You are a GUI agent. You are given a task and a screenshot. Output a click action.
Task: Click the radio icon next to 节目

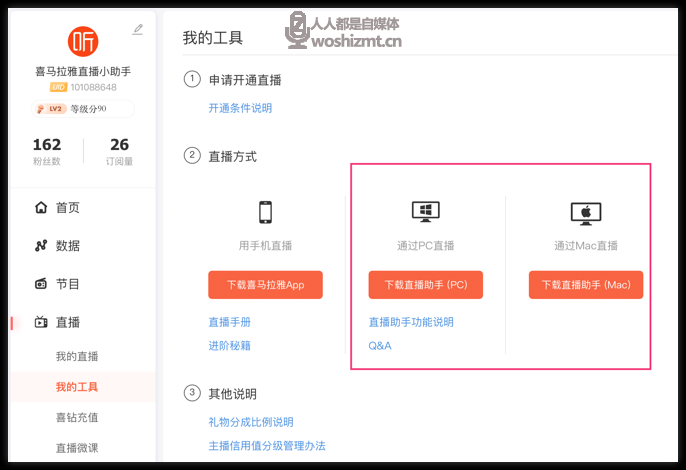[41, 284]
